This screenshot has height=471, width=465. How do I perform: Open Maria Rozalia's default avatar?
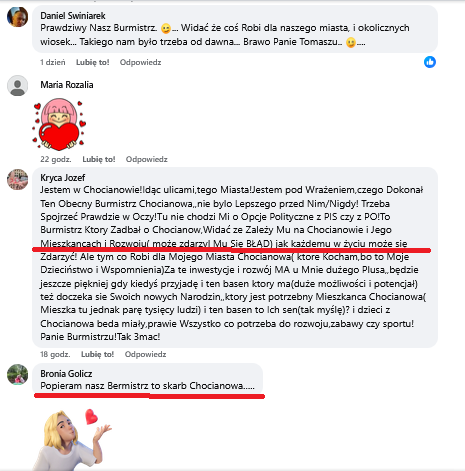[17, 86]
